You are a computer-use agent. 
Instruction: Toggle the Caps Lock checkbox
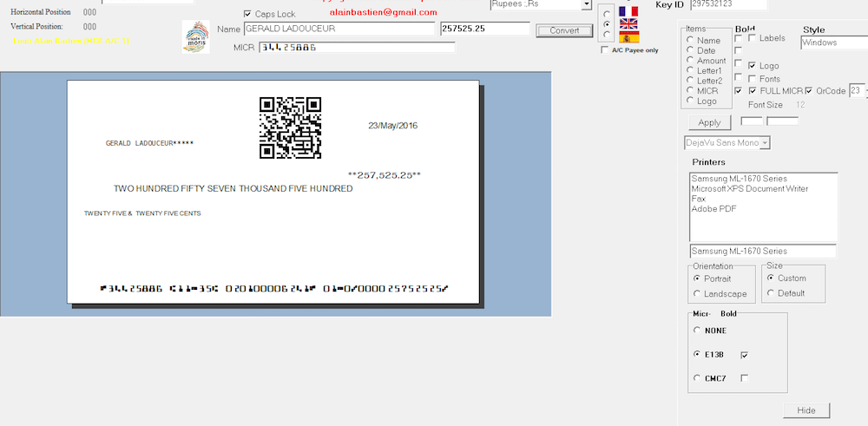[247, 14]
